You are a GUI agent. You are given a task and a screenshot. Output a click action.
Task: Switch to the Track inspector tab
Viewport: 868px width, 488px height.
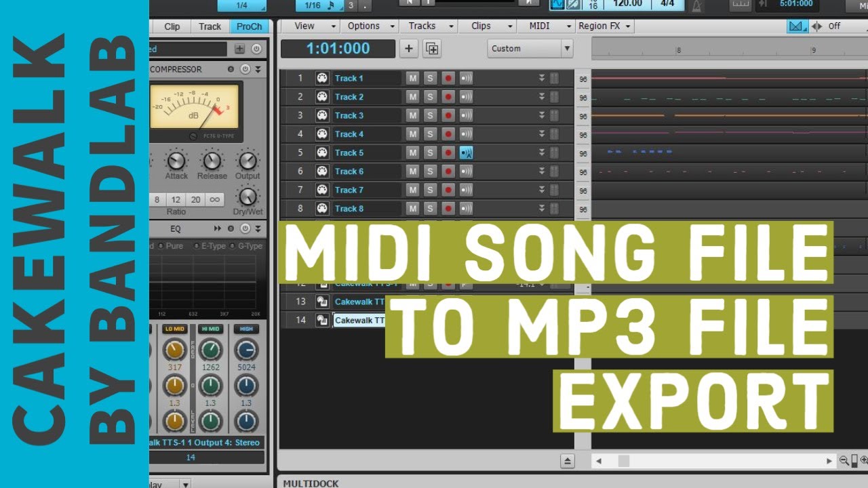tap(210, 26)
